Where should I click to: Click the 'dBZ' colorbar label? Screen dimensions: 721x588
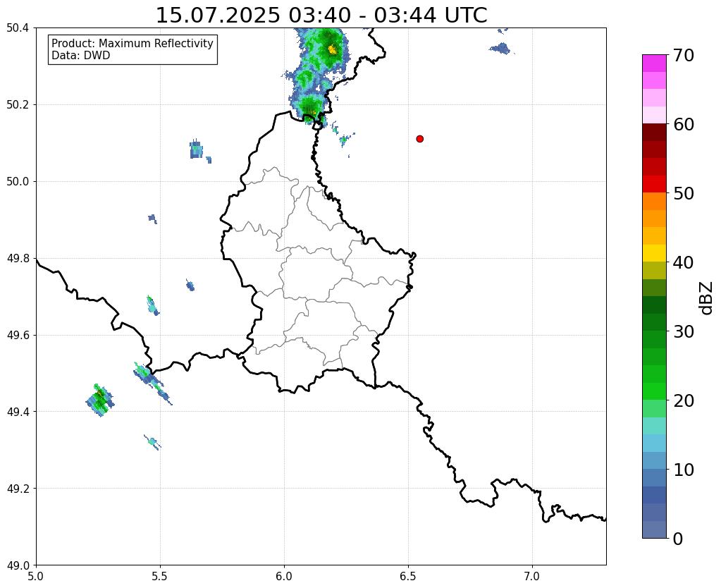coord(707,298)
